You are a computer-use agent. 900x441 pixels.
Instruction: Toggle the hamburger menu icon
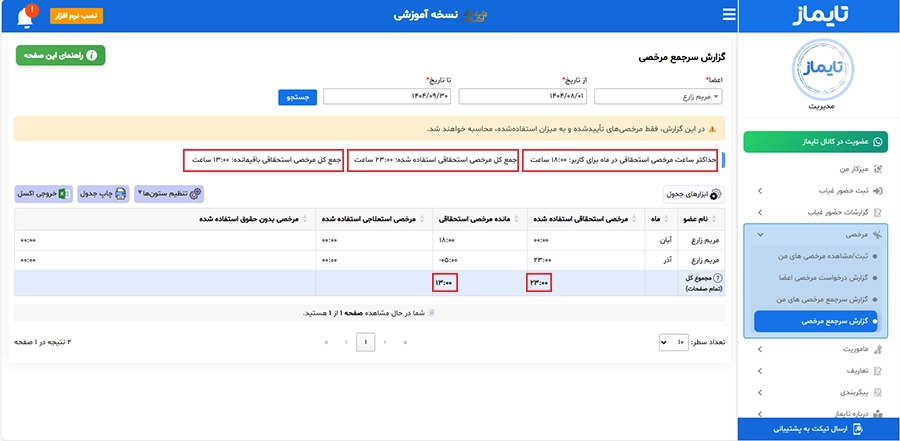(728, 15)
